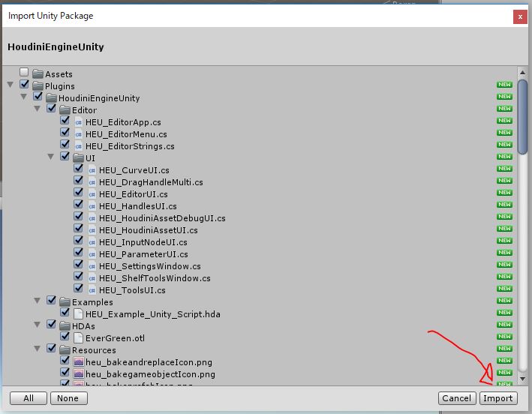Collapse the HoudiniEngineUnity folder tree
The height and width of the screenshot is (414, 532).
click(24, 97)
